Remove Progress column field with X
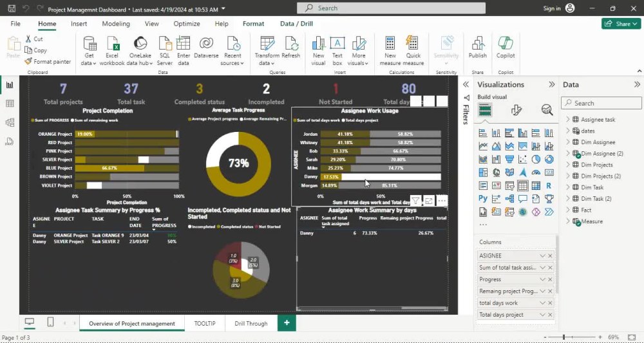This screenshot has height=343, width=644. click(550, 279)
